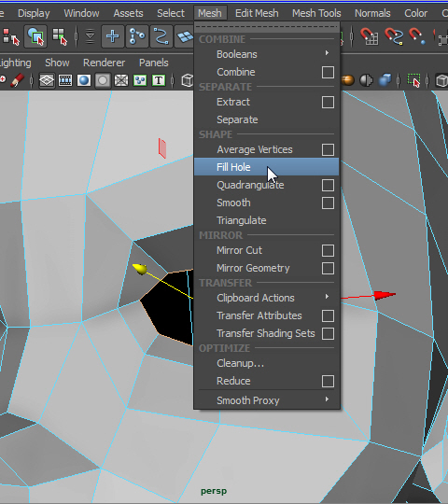Image resolution: width=448 pixels, height=504 pixels.
Task: Open the Assets menu
Action: coord(128,13)
